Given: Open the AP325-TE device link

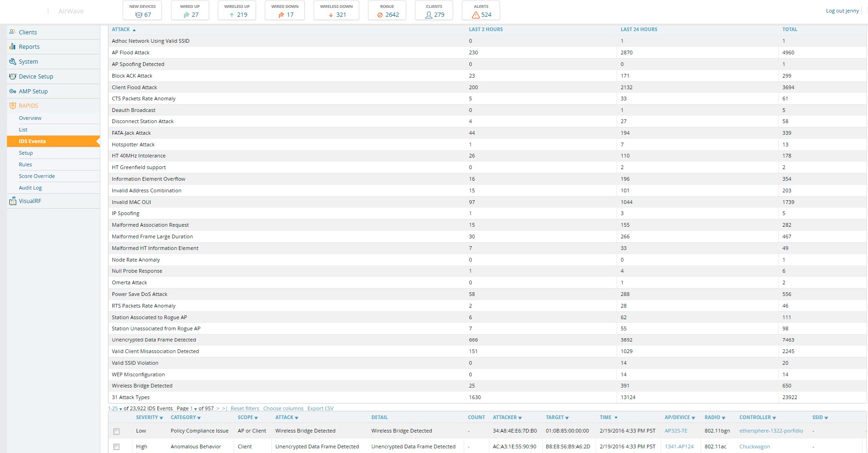Looking at the screenshot, I should pyautogui.click(x=676, y=431).
